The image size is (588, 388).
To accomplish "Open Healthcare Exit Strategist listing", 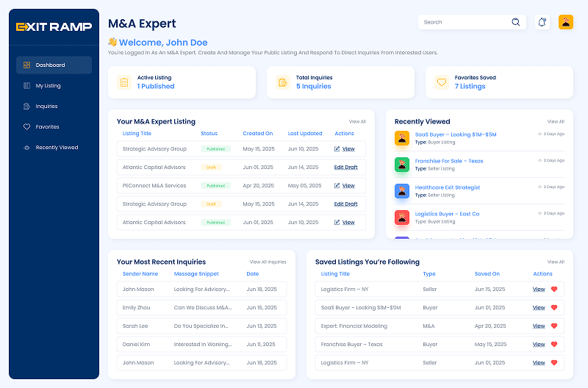I will point(447,187).
